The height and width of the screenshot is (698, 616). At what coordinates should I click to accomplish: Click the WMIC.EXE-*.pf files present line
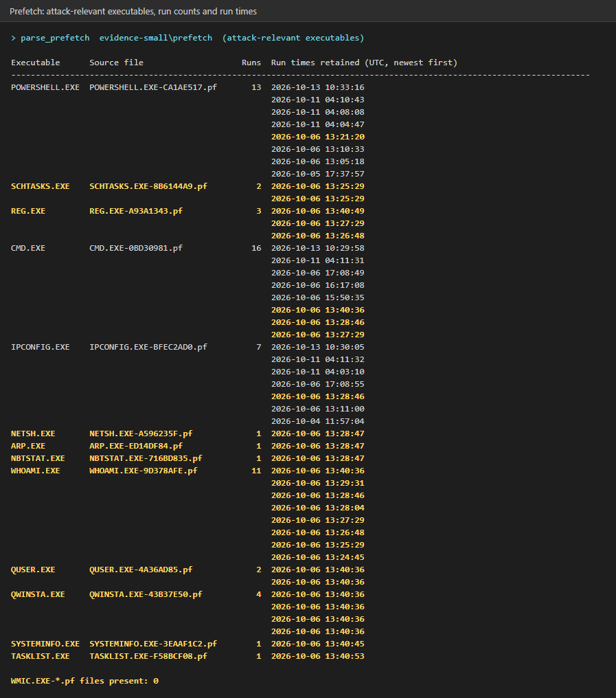84,681
